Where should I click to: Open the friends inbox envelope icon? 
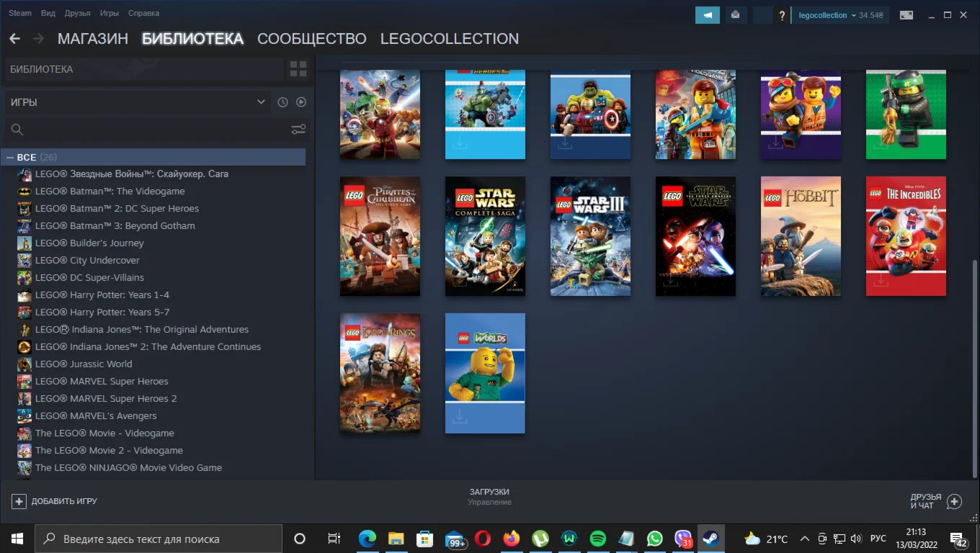[735, 15]
